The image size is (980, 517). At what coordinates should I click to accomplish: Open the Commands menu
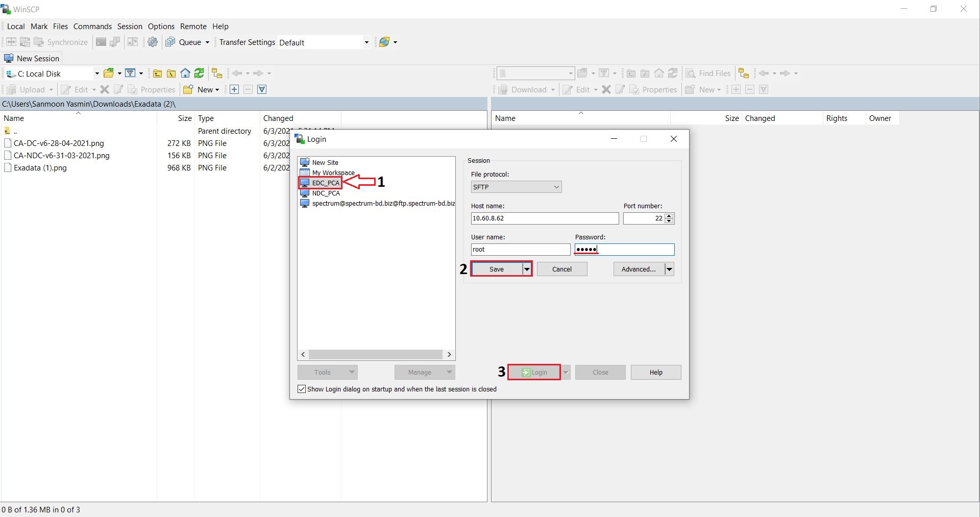92,27
